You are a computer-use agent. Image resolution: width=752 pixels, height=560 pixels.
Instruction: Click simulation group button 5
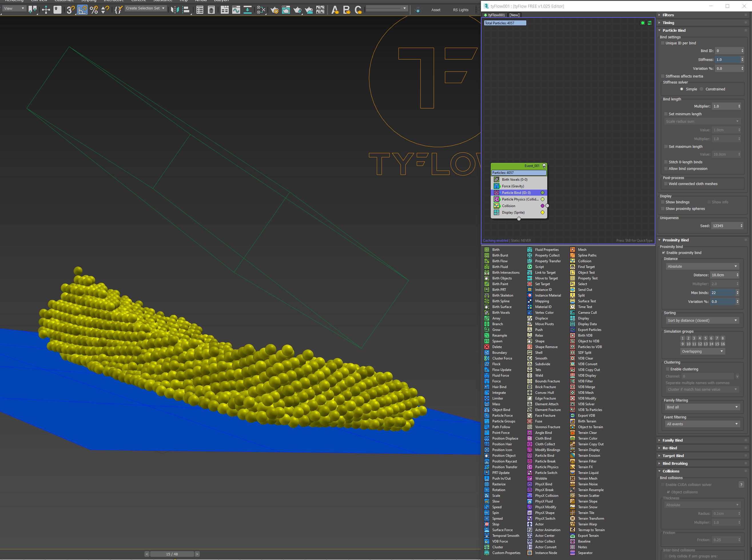click(705, 338)
